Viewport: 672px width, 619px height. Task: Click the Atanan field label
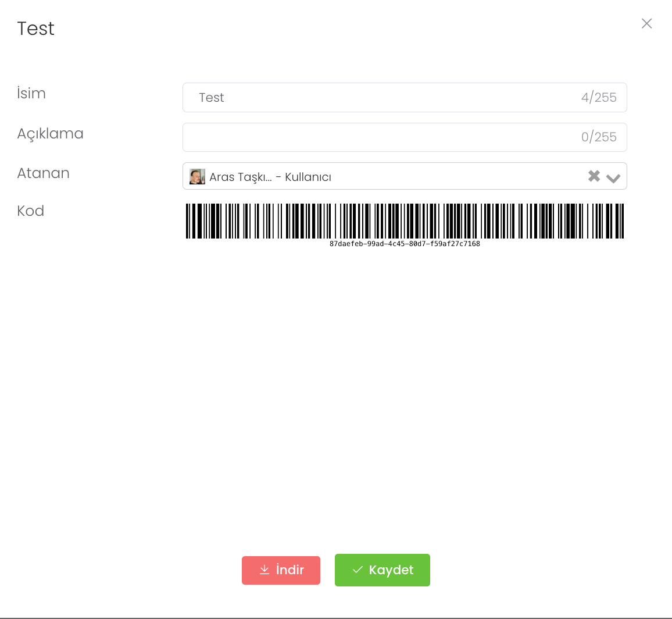pos(43,173)
